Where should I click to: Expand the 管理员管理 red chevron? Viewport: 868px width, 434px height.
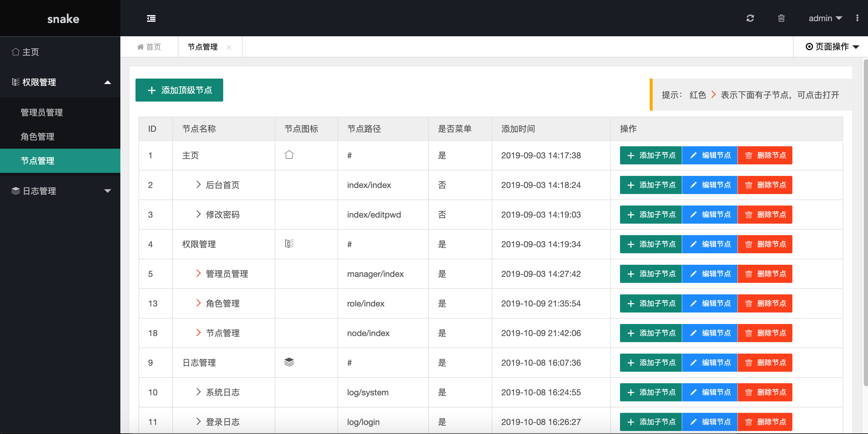198,274
